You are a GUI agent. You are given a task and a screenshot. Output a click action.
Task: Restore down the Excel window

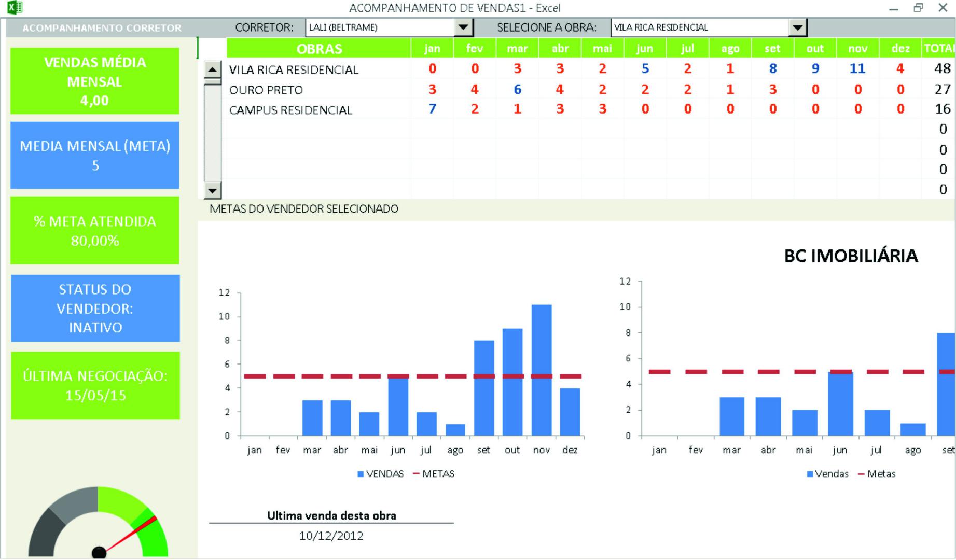(918, 8)
